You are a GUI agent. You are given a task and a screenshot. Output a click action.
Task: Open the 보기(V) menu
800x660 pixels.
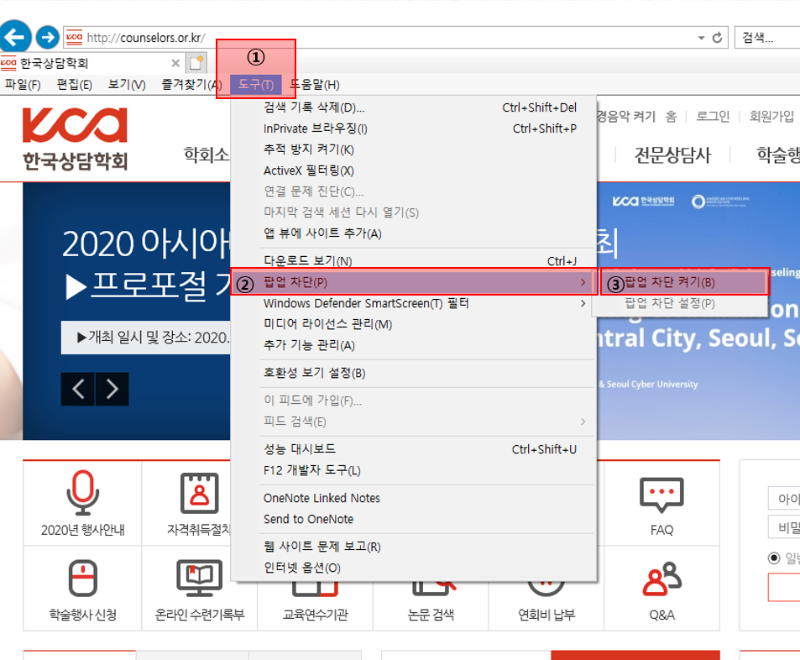coord(127,85)
